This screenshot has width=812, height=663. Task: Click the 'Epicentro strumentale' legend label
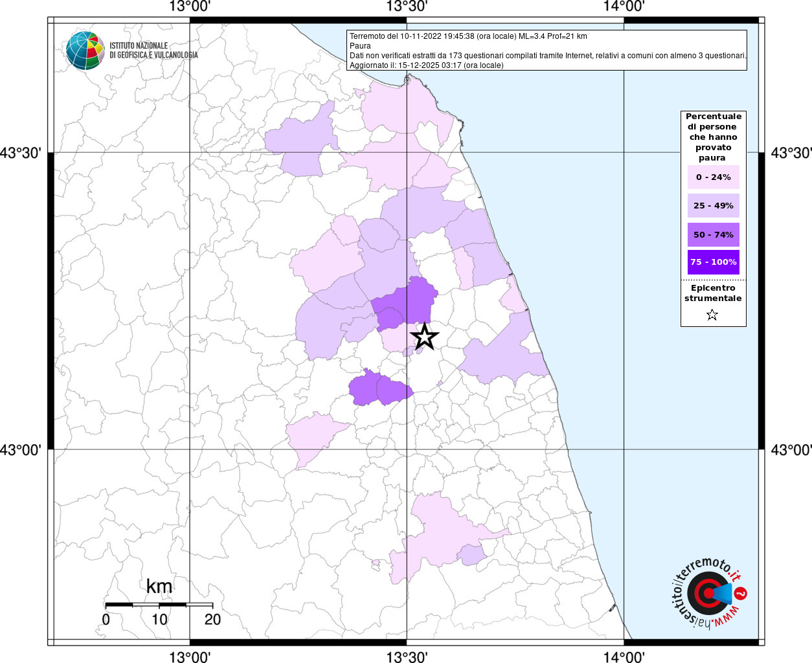pyautogui.click(x=713, y=293)
